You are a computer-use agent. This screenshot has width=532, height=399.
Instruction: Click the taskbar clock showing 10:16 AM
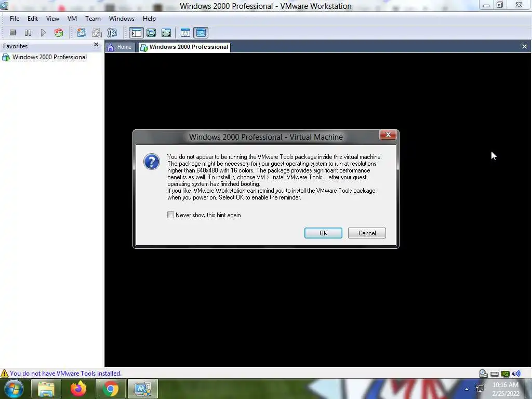point(506,389)
